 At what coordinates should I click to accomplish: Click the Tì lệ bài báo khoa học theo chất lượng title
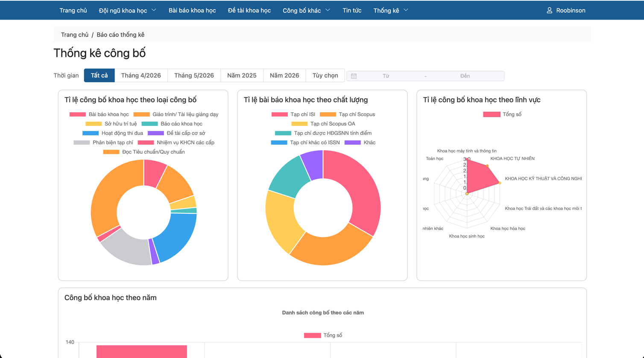[306, 100]
